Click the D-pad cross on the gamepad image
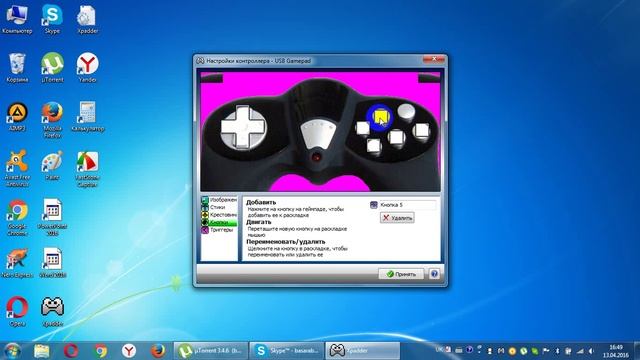Image resolution: width=640 pixels, height=360 pixels. 243,127
